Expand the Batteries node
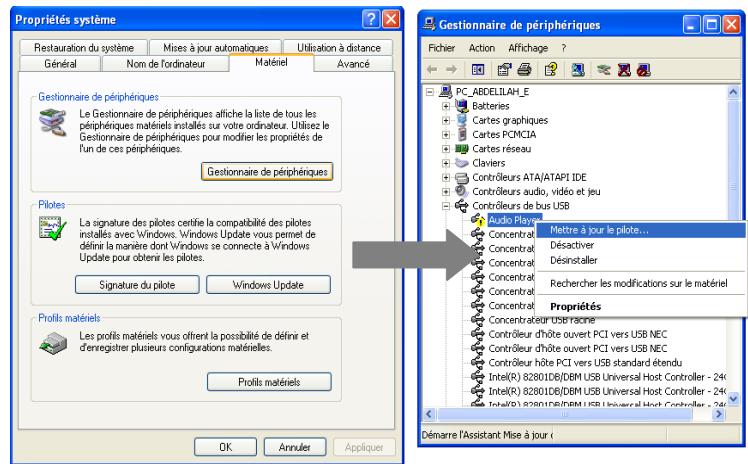The image size is (748, 464). (445, 106)
